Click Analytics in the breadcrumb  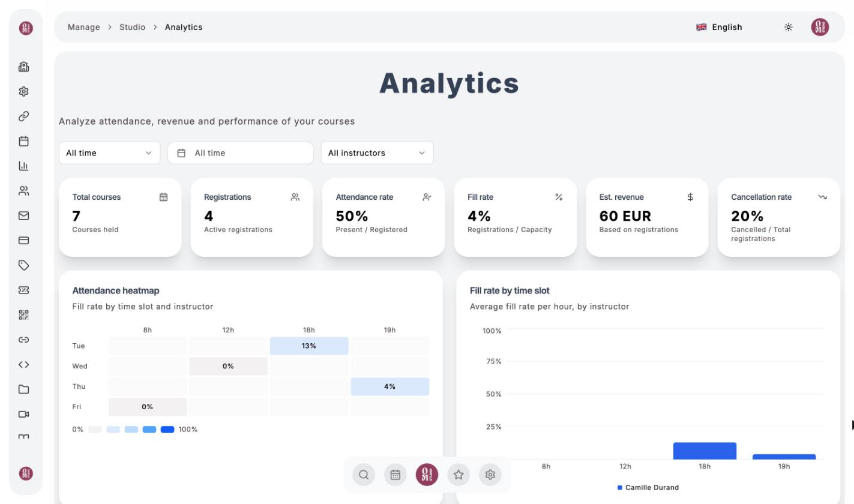tap(184, 27)
